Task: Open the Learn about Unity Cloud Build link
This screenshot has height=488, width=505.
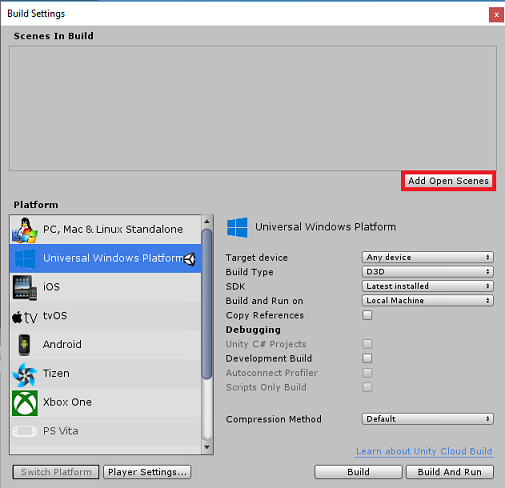Action: click(424, 451)
